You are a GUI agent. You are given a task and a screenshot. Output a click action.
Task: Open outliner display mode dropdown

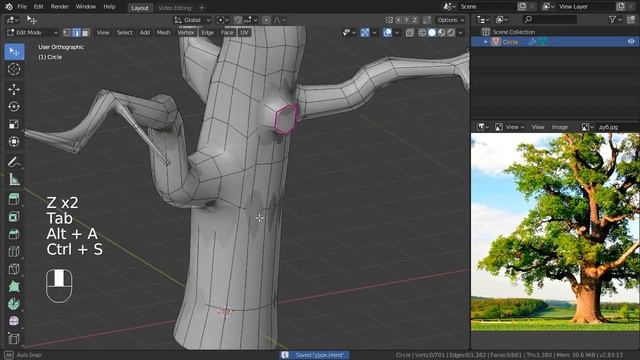point(502,20)
